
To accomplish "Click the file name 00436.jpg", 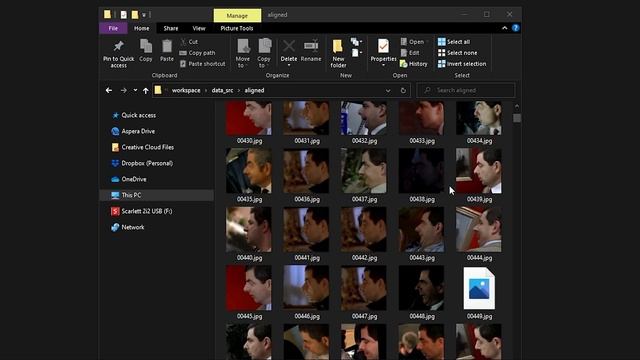I will pos(307,199).
